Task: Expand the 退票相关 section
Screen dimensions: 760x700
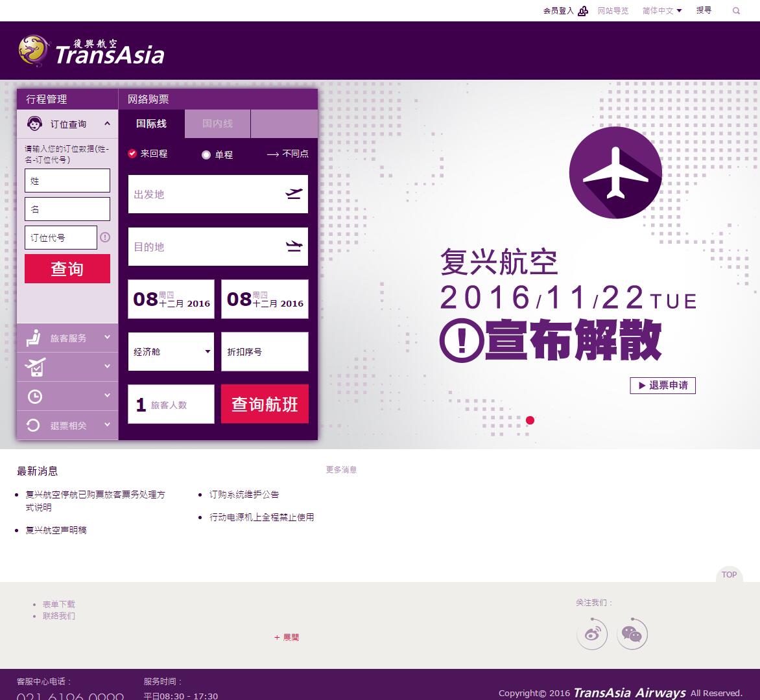Action: click(x=67, y=425)
